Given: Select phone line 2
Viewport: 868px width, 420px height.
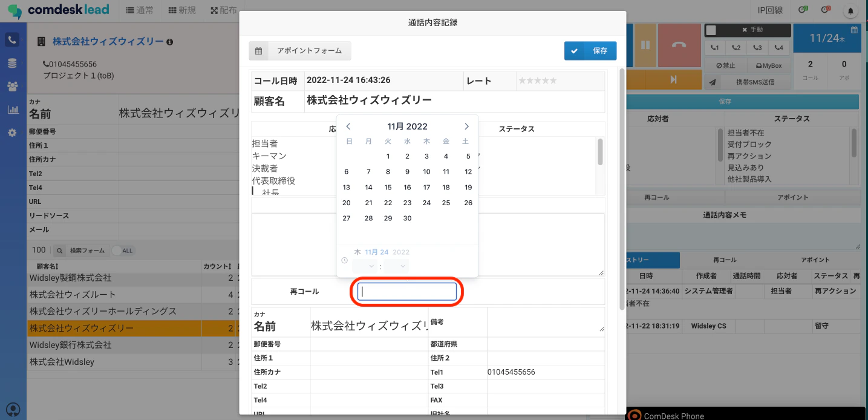Looking at the screenshot, I should pos(736,48).
